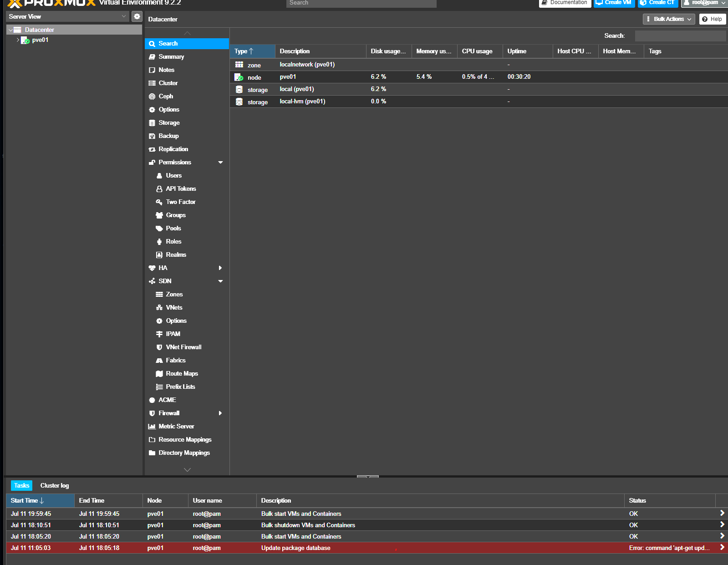Click the gear icon next to Server View
728x565 pixels.
(x=137, y=16)
